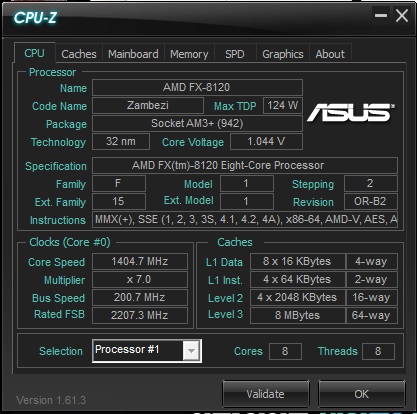Open the Graphics tab
Screen dimensions: 417x414
click(283, 54)
